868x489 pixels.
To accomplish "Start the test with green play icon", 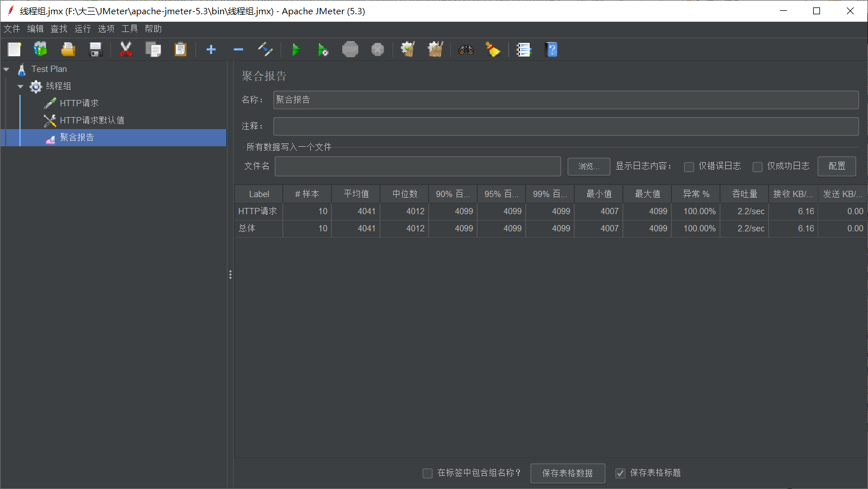I will point(296,50).
